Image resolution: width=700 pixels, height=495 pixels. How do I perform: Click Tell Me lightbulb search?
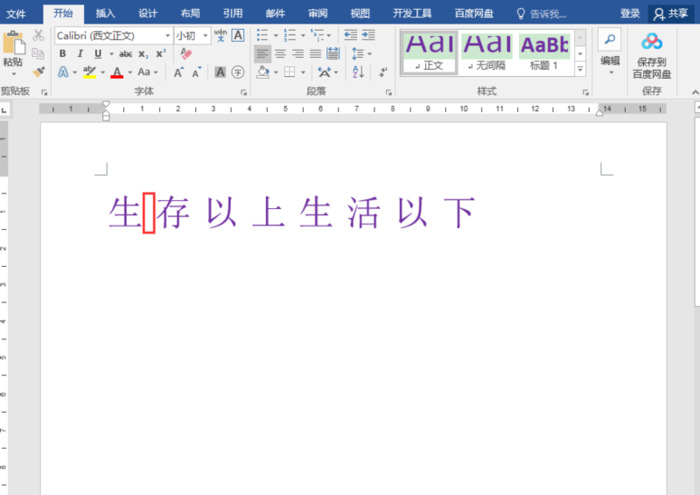(x=521, y=14)
